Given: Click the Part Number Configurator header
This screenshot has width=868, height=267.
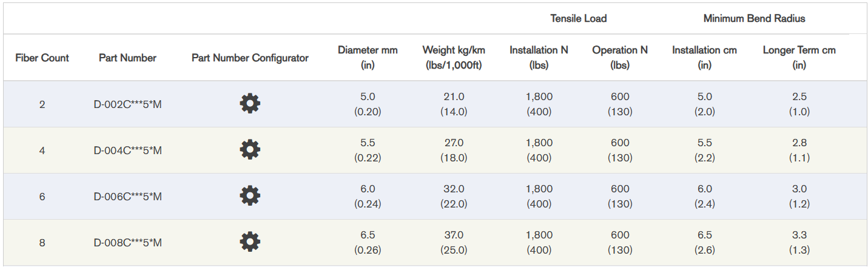Looking at the screenshot, I should point(250,58).
